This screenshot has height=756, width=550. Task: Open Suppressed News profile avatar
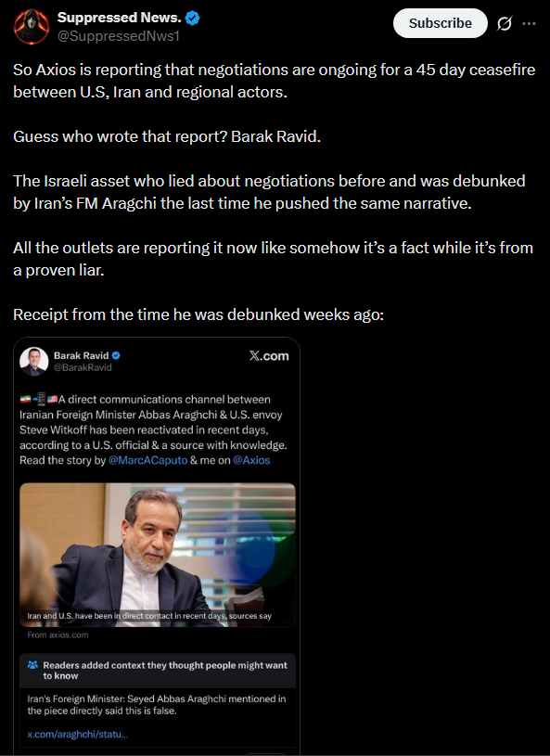pos(32,27)
